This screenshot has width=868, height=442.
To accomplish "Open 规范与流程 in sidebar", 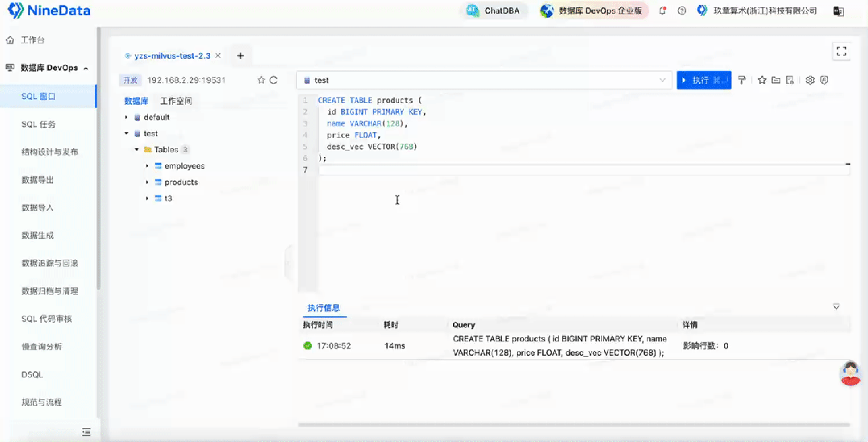I will [42, 402].
